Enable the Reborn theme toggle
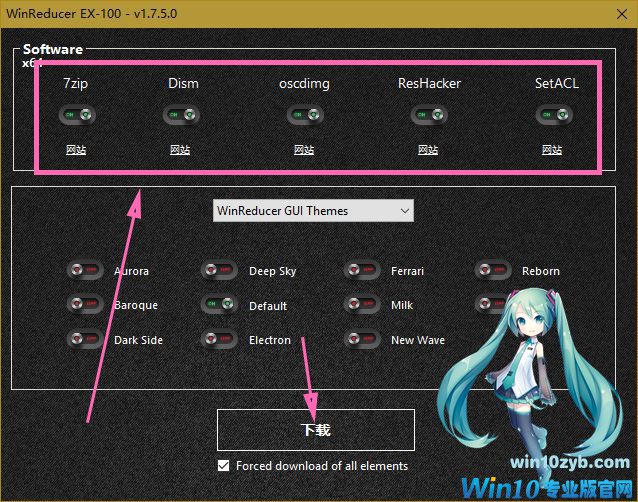Screen dimensions: 638x502 [x=491, y=270]
